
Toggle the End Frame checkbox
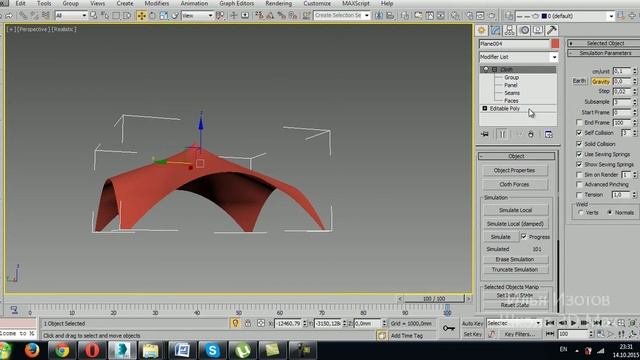[579, 122]
